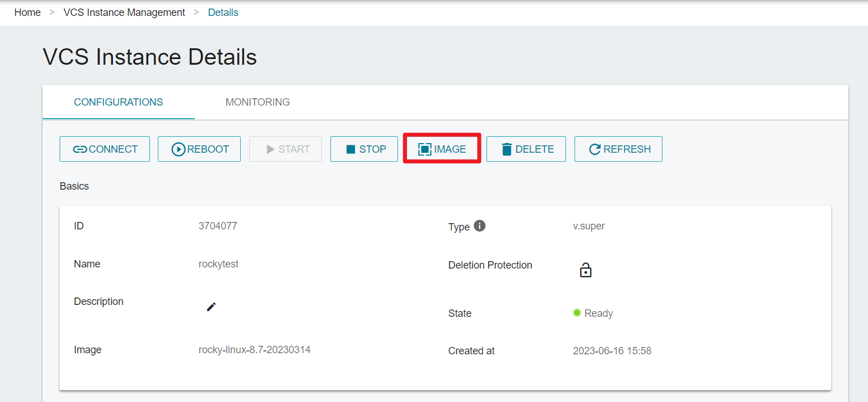Click the info icon next to Type
The width and height of the screenshot is (868, 402).
pos(480,226)
